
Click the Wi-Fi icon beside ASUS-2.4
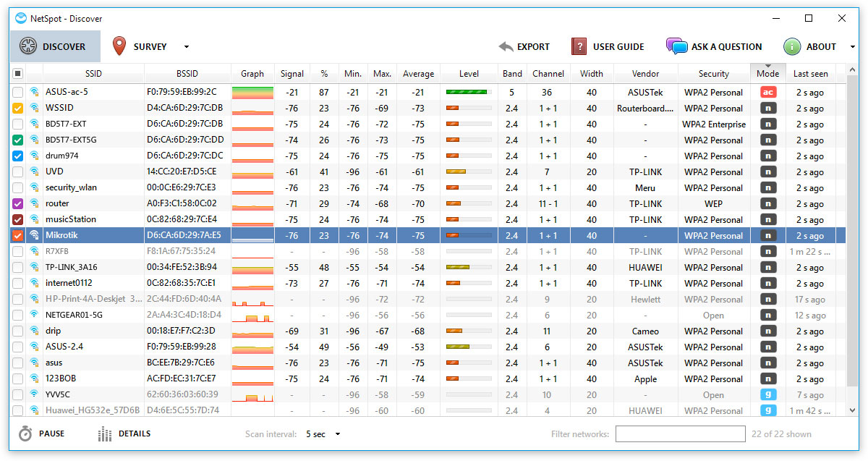[x=34, y=347]
